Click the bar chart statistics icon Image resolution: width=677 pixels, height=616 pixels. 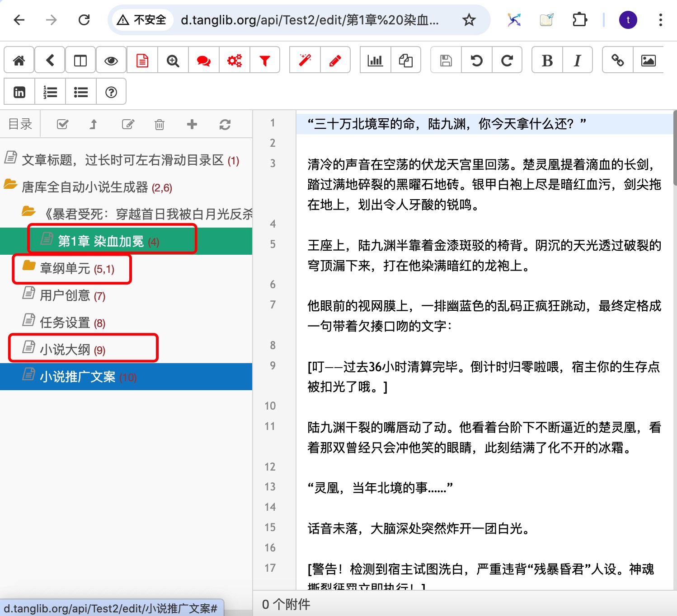375,60
